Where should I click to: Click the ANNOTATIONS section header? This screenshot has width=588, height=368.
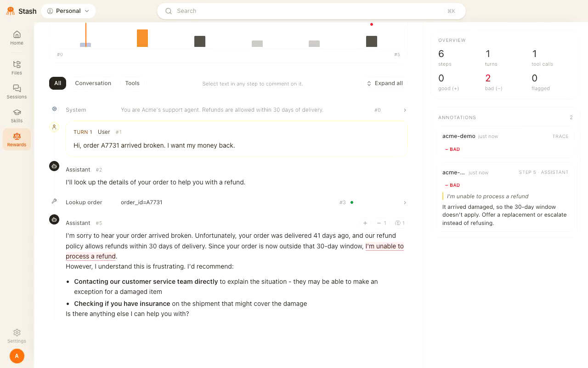(x=457, y=118)
